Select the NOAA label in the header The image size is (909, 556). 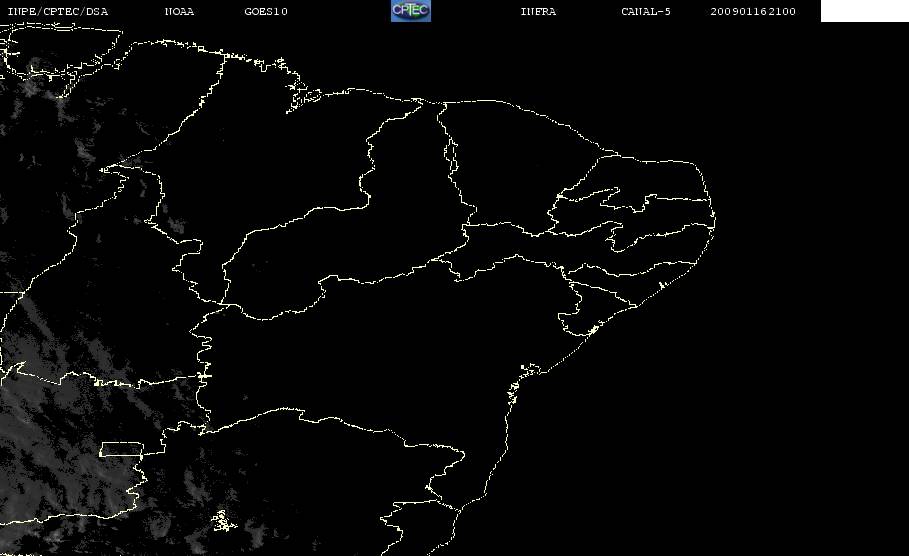[x=179, y=12]
